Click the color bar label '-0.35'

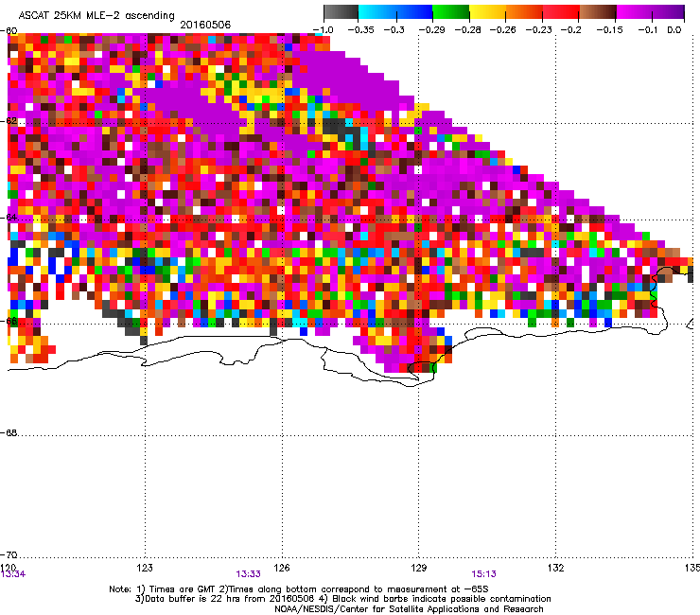coord(360,30)
